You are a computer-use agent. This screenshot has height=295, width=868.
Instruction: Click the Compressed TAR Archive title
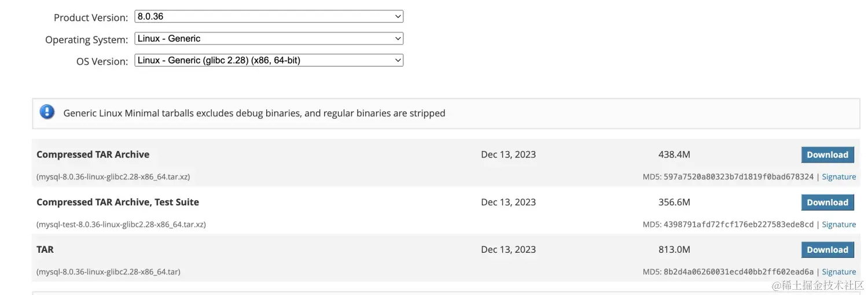point(93,154)
